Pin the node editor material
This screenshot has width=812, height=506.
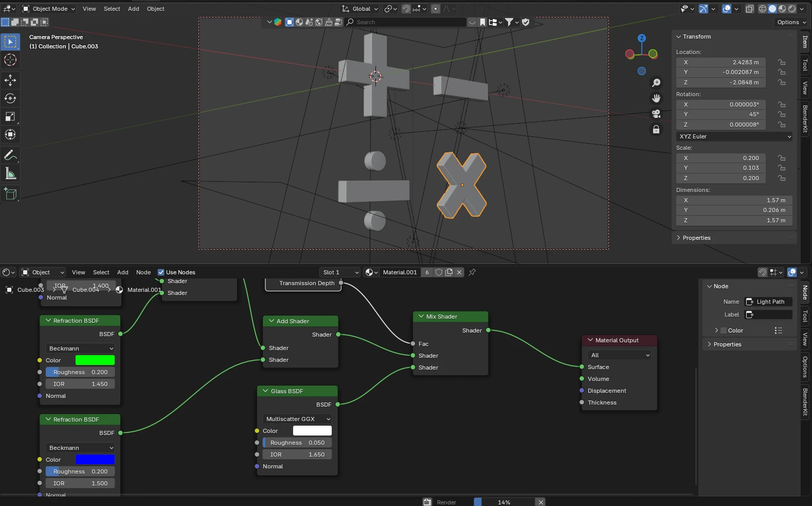pyautogui.click(x=472, y=272)
